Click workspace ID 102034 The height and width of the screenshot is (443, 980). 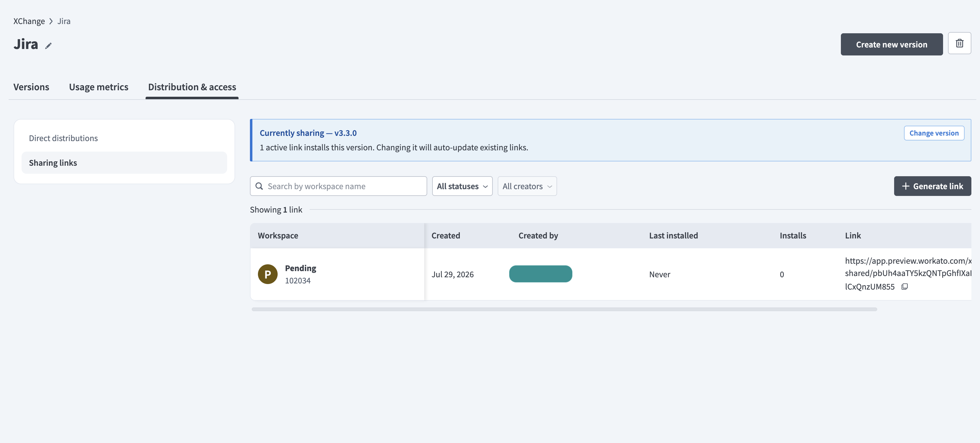tap(298, 280)
